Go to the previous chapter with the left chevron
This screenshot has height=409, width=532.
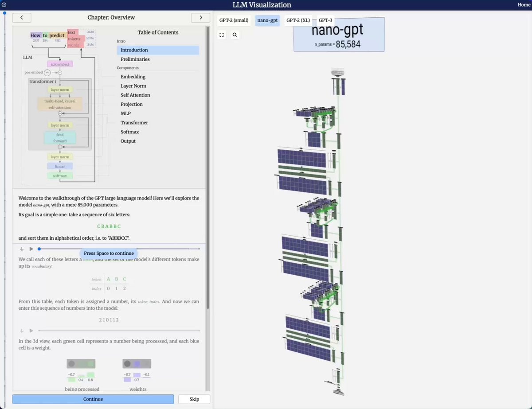(x=22, y=18)
